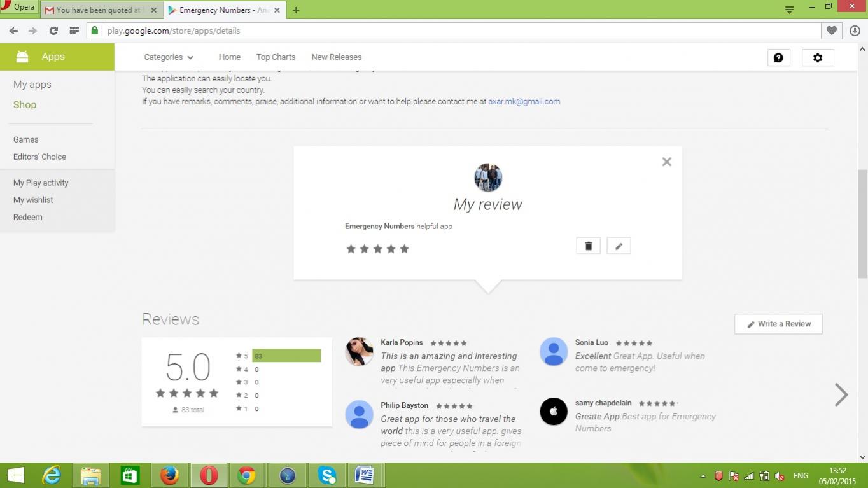Open Windows Store taskbar icon
868x488 pixels.
(x=130, y=475)
